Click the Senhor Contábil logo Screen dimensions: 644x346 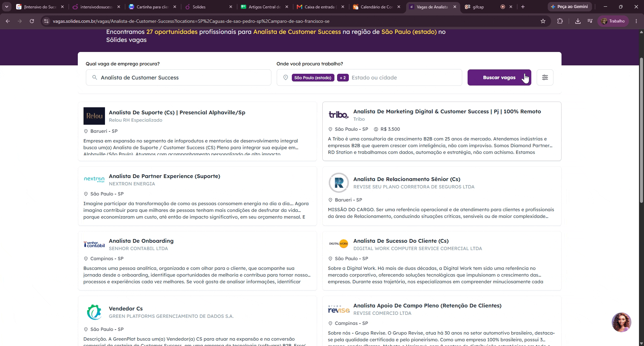pos(94,244)
